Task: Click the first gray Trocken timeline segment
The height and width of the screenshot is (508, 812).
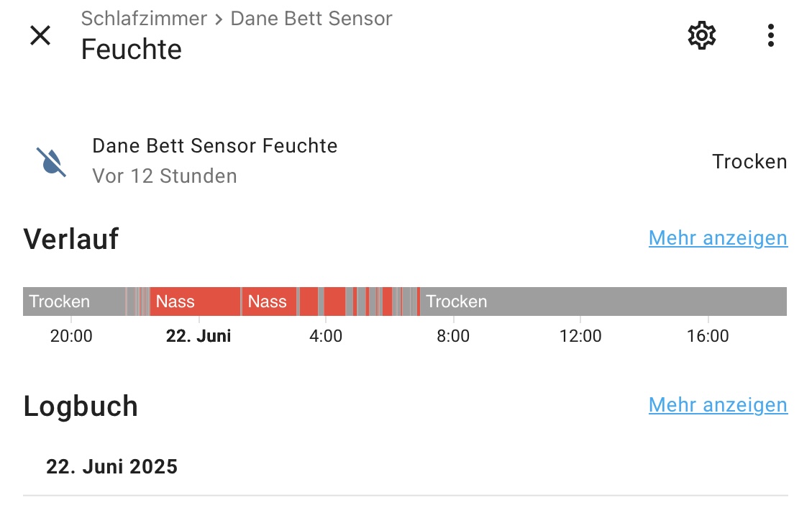Action: click(74, 301)
